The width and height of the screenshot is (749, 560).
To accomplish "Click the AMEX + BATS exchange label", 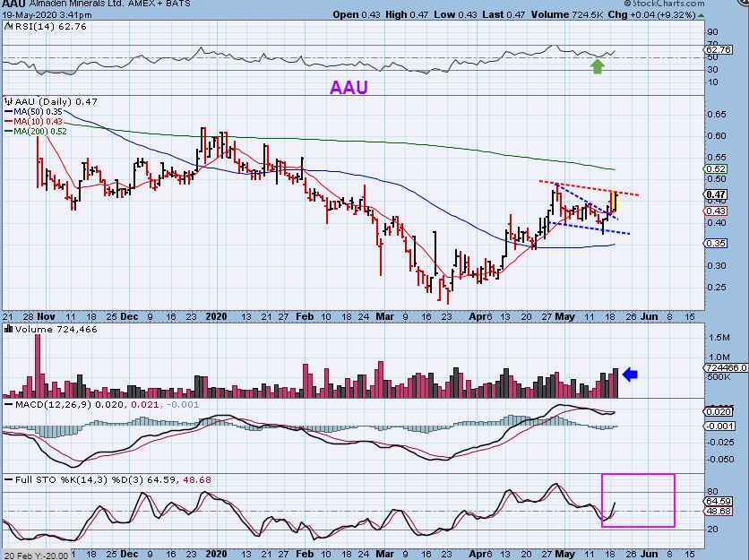I will pos(159,4).
